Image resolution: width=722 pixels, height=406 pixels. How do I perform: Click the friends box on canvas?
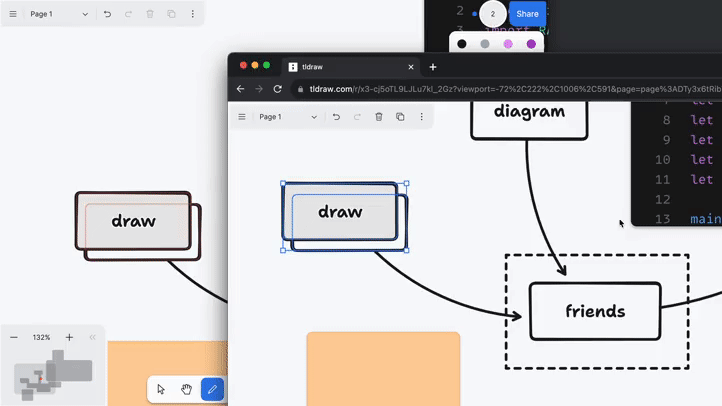[x=595, y=311]
